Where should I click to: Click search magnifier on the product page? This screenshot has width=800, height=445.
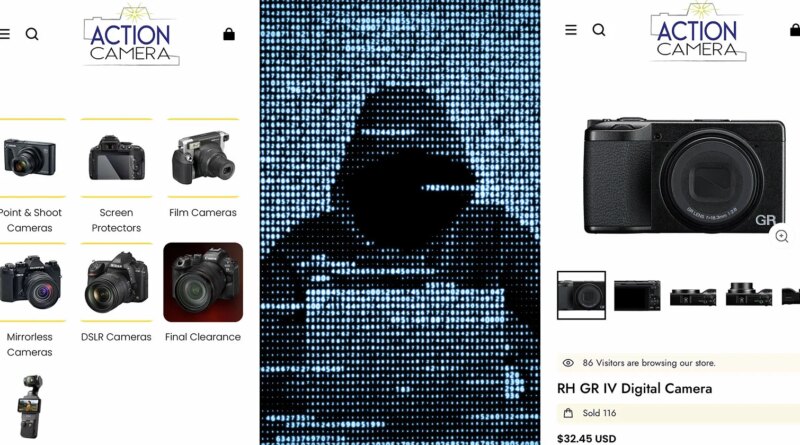[x=599, y=30]
